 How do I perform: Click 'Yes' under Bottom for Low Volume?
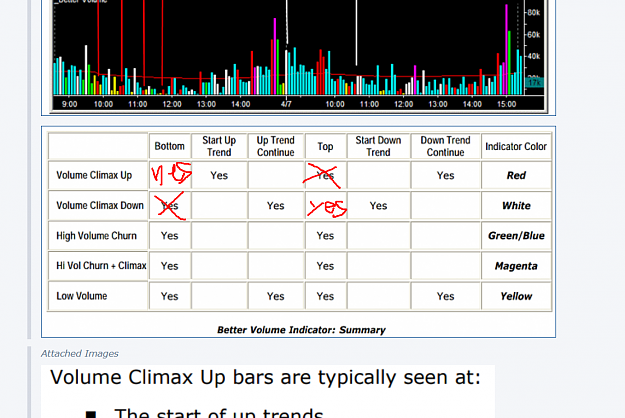169,296
